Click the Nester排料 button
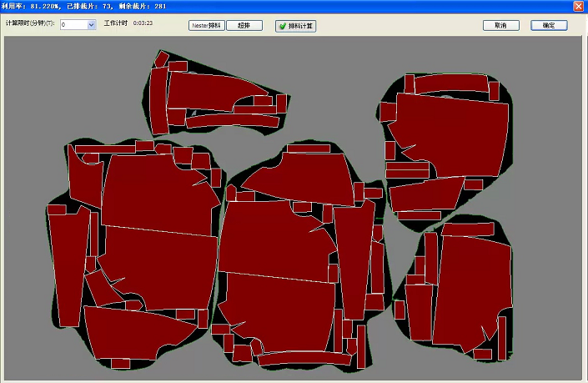 click(205, 26)
